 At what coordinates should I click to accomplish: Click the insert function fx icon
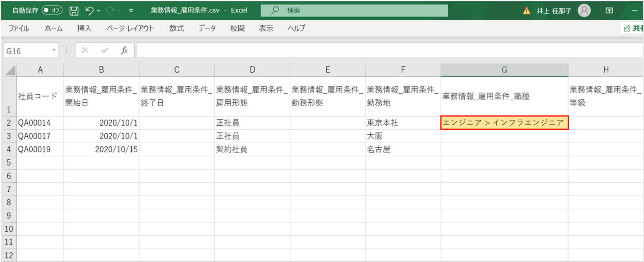click(x=124, y=51)
